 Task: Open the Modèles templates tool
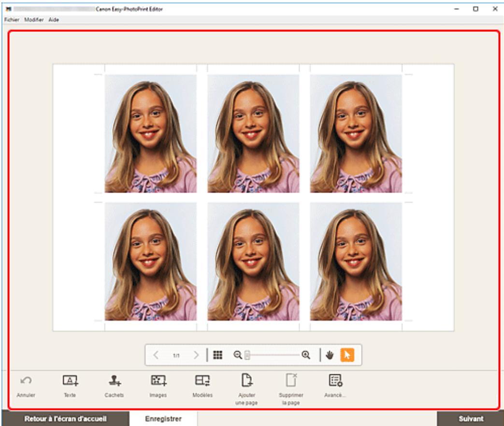[x=202, y=381]
